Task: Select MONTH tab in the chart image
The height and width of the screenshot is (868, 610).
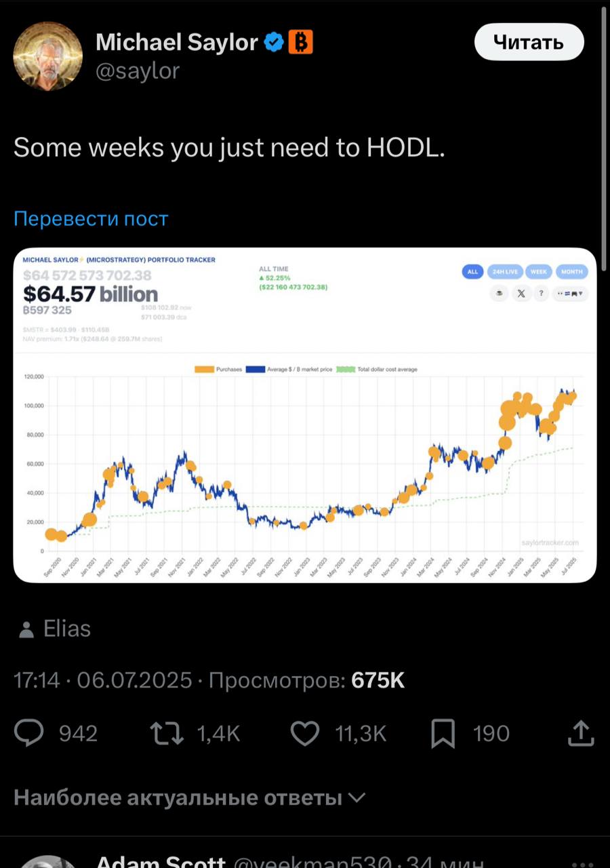Action: [571, 271]
